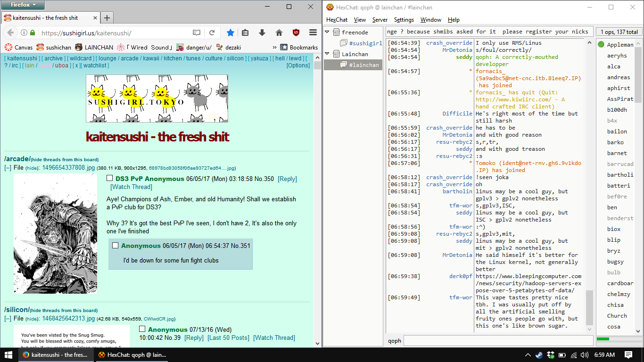Open the Firefox downloads arrow
This screenshot has width=644, height=362.
click(262, 33)
